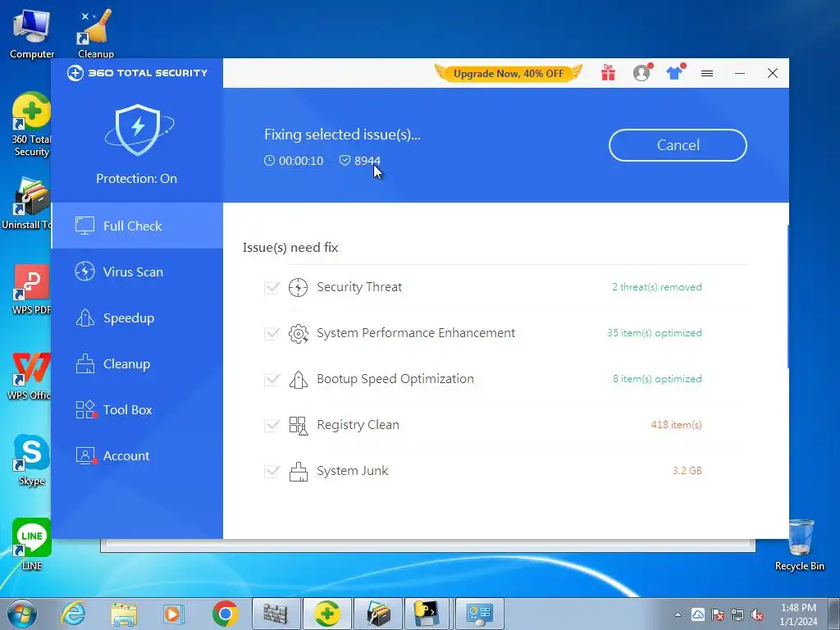Launch Google Chrome from the taskbar
Viewport: 840px width, 630px height.
(226, 614)
